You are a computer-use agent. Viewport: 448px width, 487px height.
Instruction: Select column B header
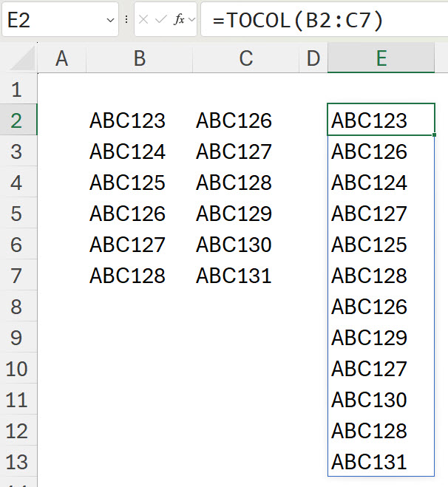[x=139, y=58]
